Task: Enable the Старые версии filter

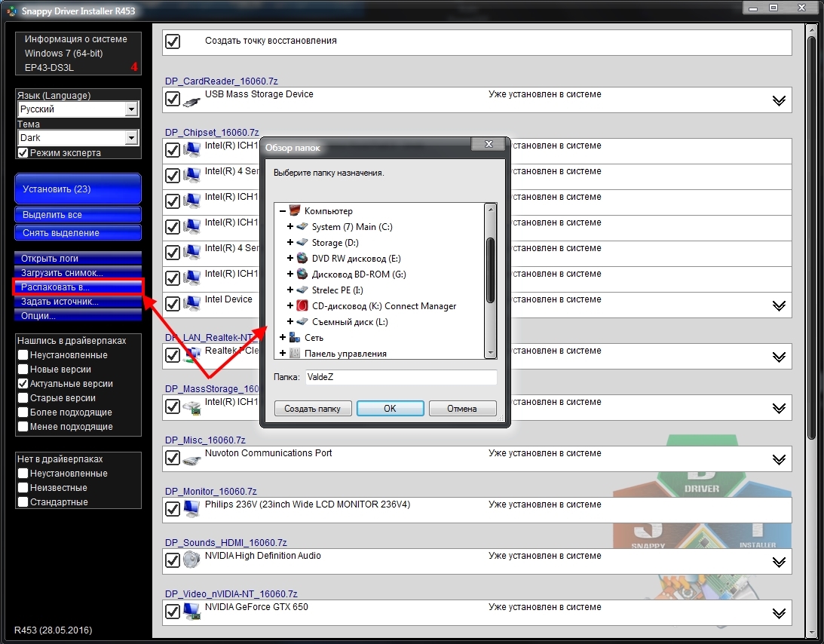Action: pos(23,398)
